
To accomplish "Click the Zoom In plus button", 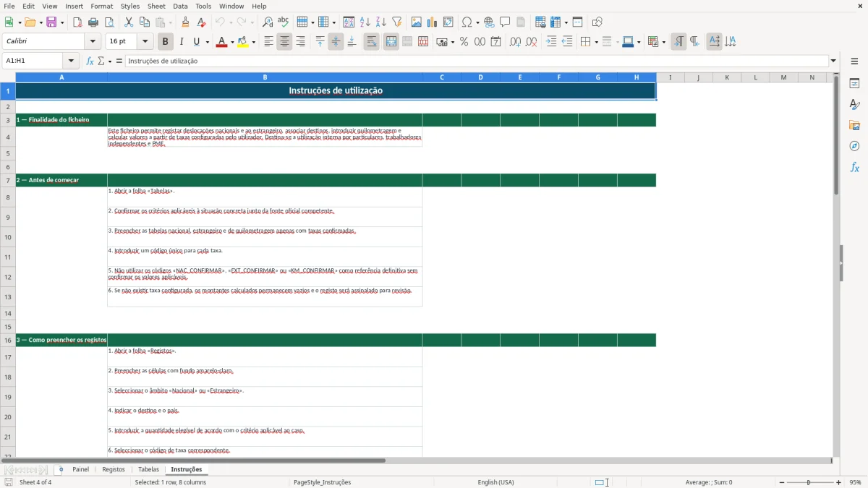I will coord(839,482).
